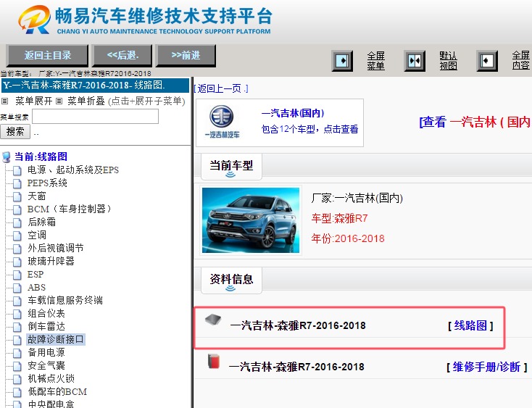Screen dimensions: 532x408
Task: Open ESP tree item
Action: coord(36,275)
